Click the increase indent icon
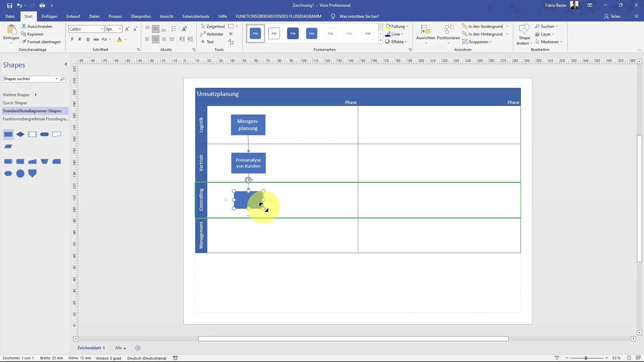The height and width of the screenshot is (362, 644). point(190,39)
